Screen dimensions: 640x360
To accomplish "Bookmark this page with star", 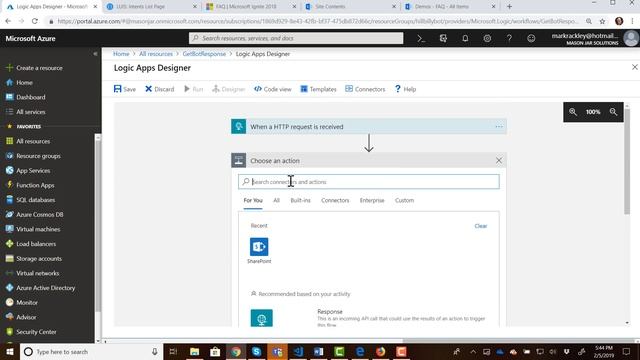I will point(602,21).
